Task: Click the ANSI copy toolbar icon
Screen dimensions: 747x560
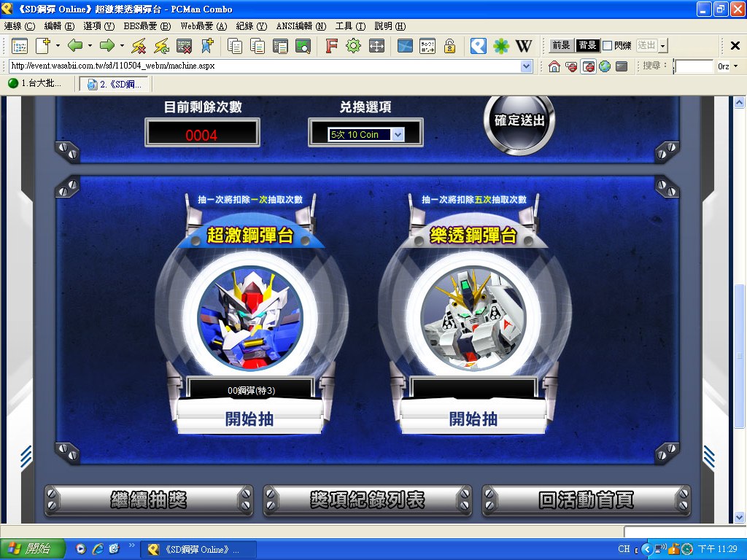Action: click(258, 46)
